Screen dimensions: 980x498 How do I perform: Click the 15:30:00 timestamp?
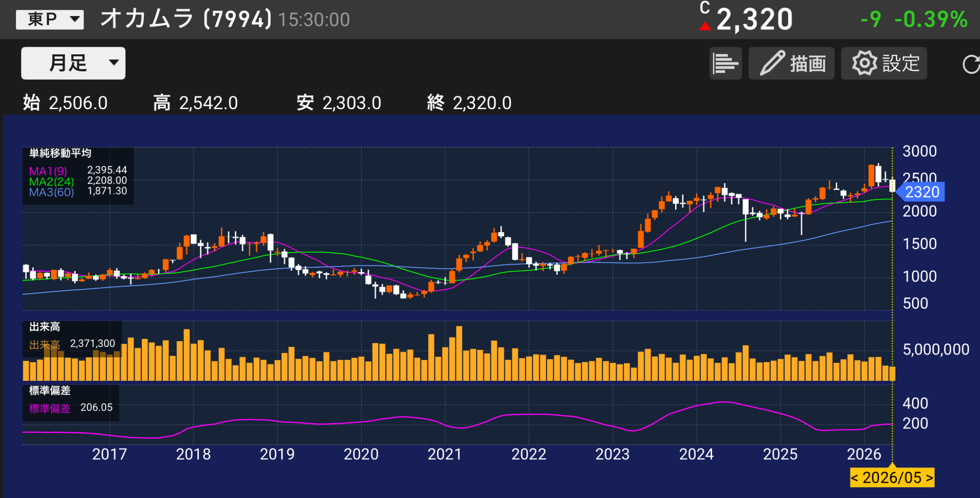(x=314, y=20)
